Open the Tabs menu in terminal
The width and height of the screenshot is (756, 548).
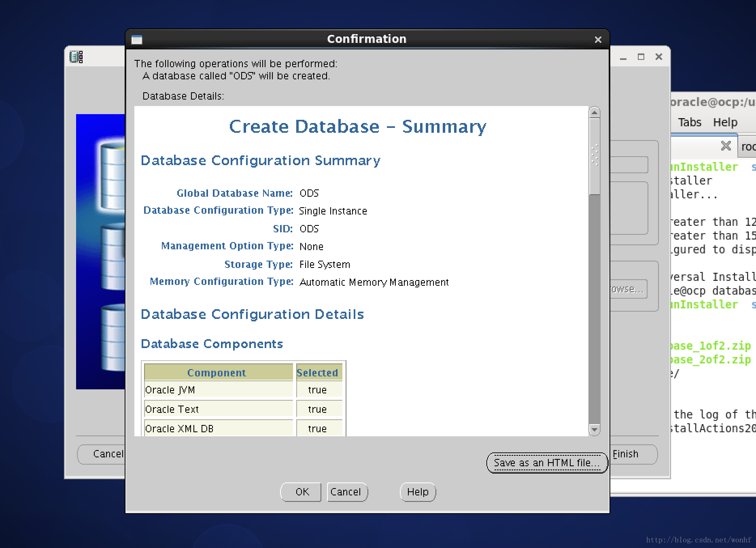tap(690, 122)
